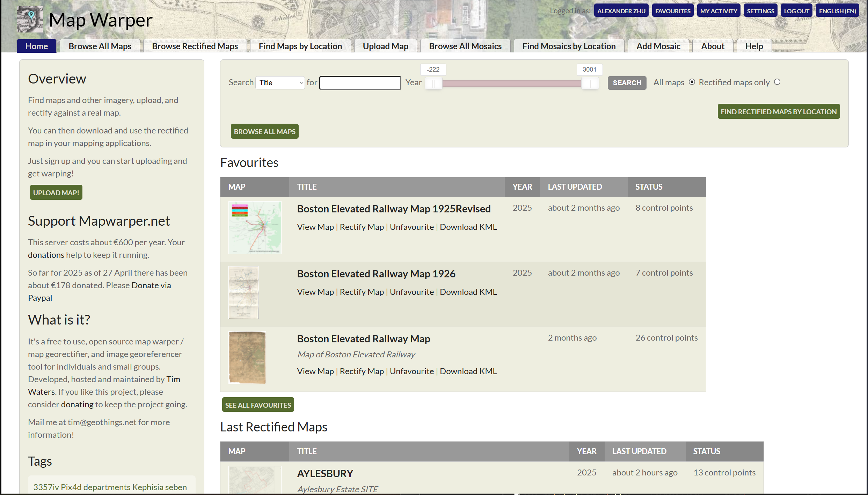Click the See All Favourites button

point(258,405)
